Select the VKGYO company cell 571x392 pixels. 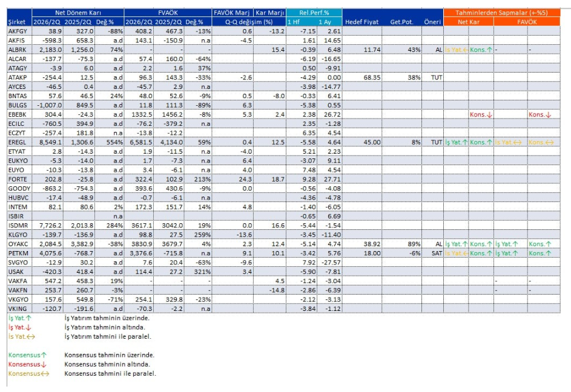click(x=19, y=299)
